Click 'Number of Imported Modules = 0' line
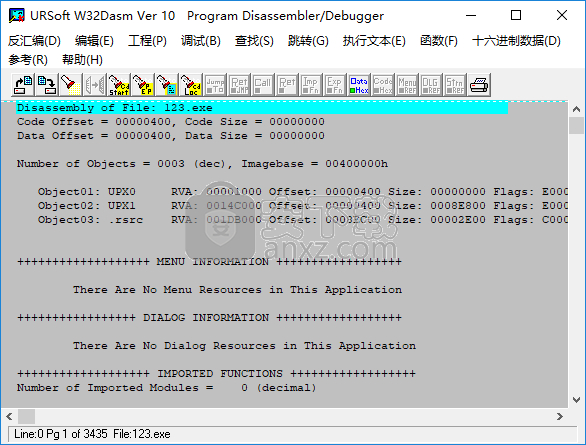The height and width of the screenshot is (445, 586). 167,388
